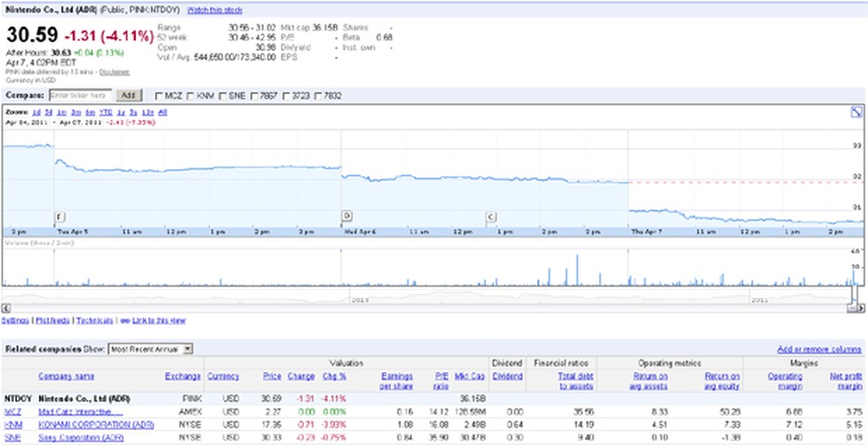Click the Add compare button

coord(129,95)
